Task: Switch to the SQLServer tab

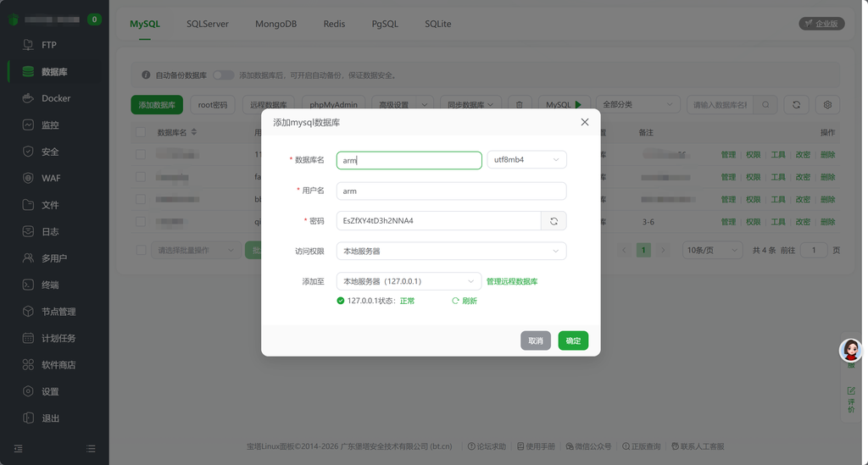Action: point(208,24)
